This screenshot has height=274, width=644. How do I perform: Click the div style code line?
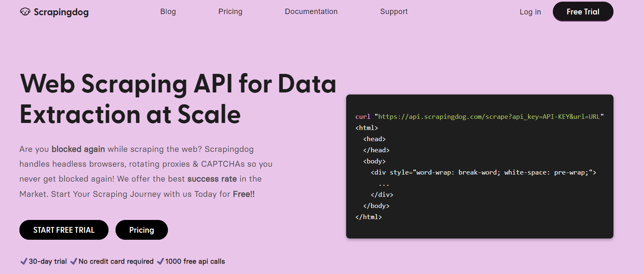coord(484,172)
